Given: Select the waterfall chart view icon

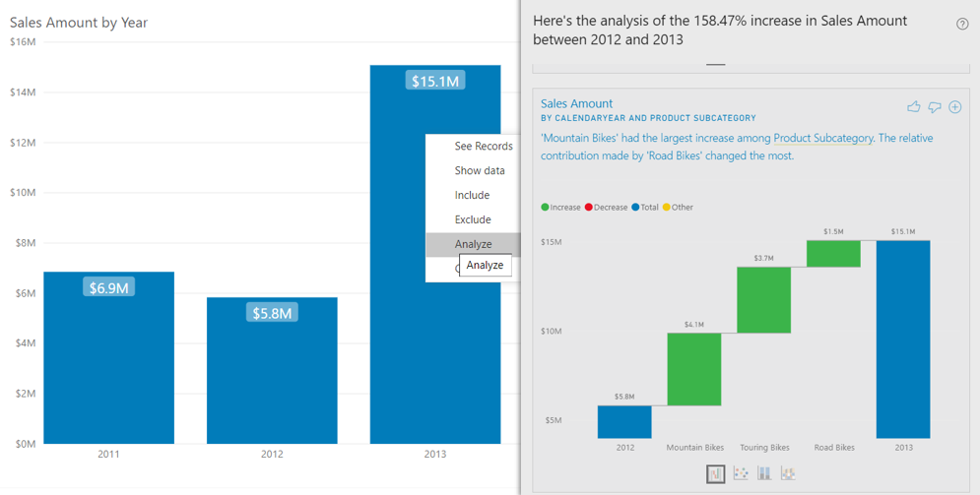Looking at the screenshot, I should (x=716, y=473).
